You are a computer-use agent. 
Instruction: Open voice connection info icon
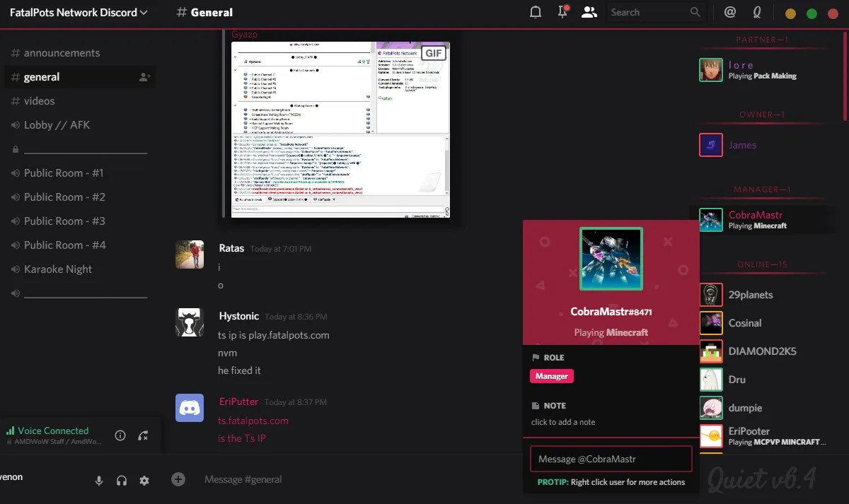coord(120,435)
